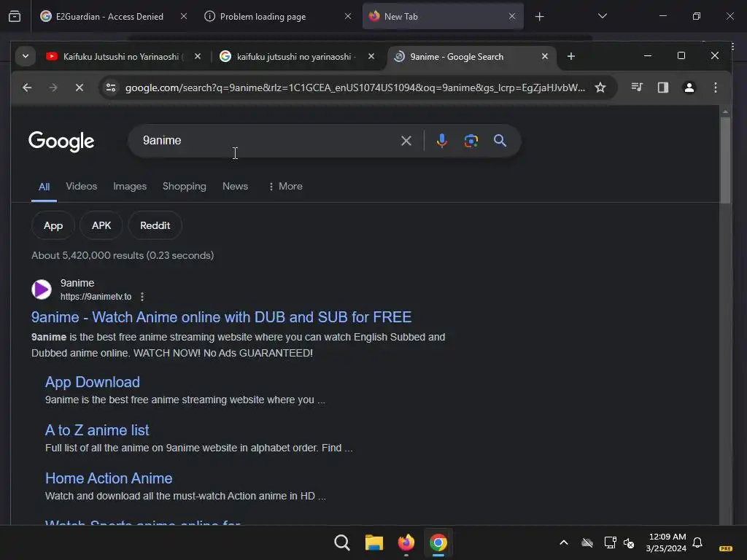This screenshot has width=747, height=560.
Task: Open Chrome side panel icon
Action: click(662, 87)
